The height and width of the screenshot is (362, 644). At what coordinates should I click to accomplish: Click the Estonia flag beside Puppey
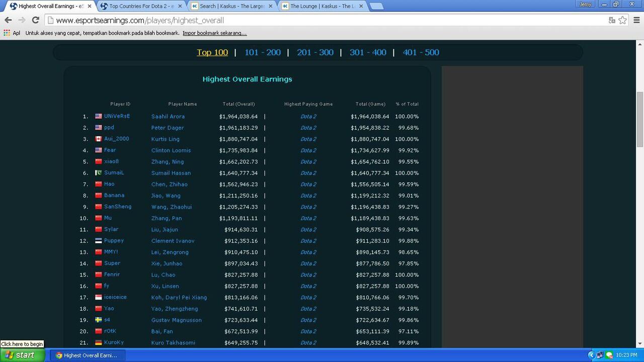99,240
